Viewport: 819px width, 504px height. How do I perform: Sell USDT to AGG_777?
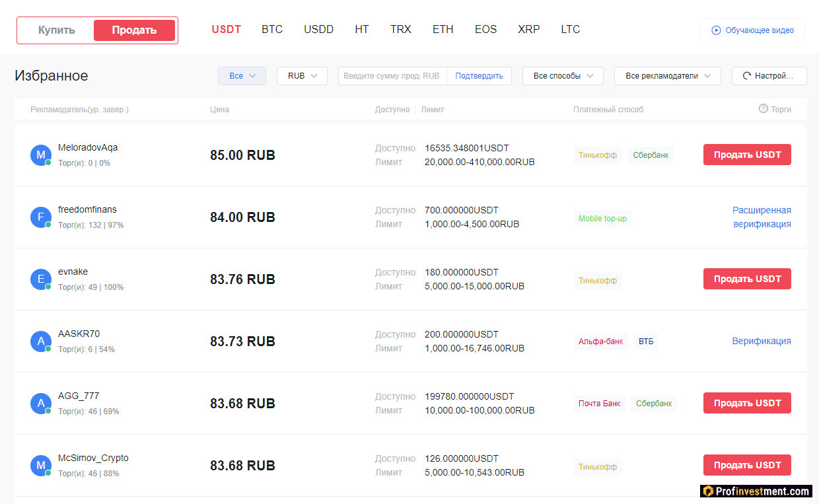tap(747, 403)
